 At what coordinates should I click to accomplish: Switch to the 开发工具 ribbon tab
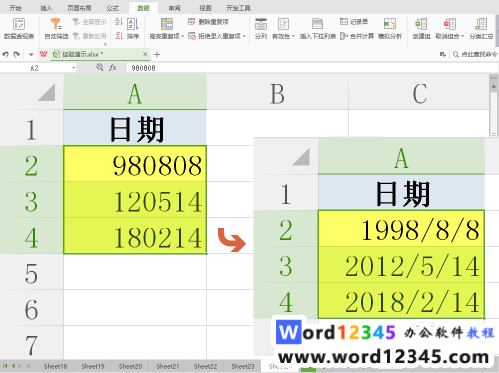[x=238, y=8]
